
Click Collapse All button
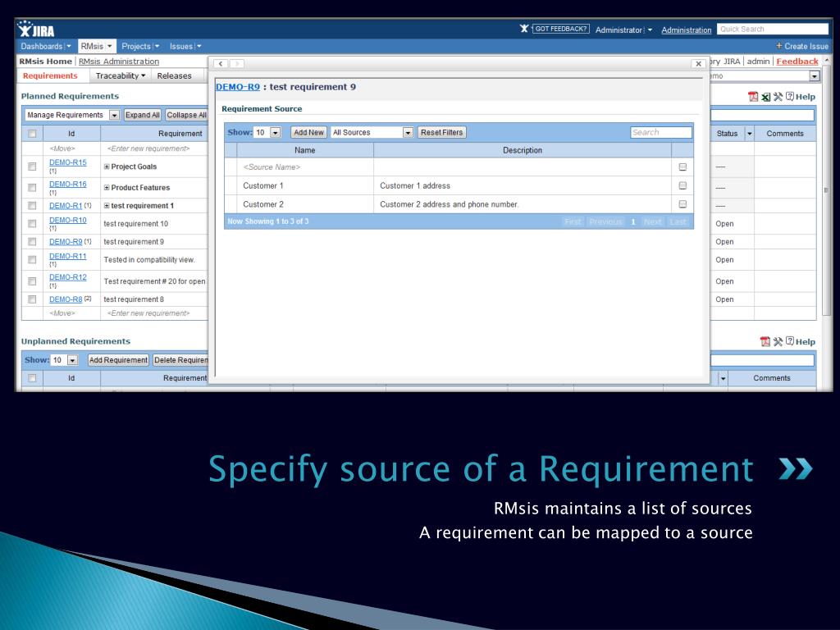tap(186, 115)
